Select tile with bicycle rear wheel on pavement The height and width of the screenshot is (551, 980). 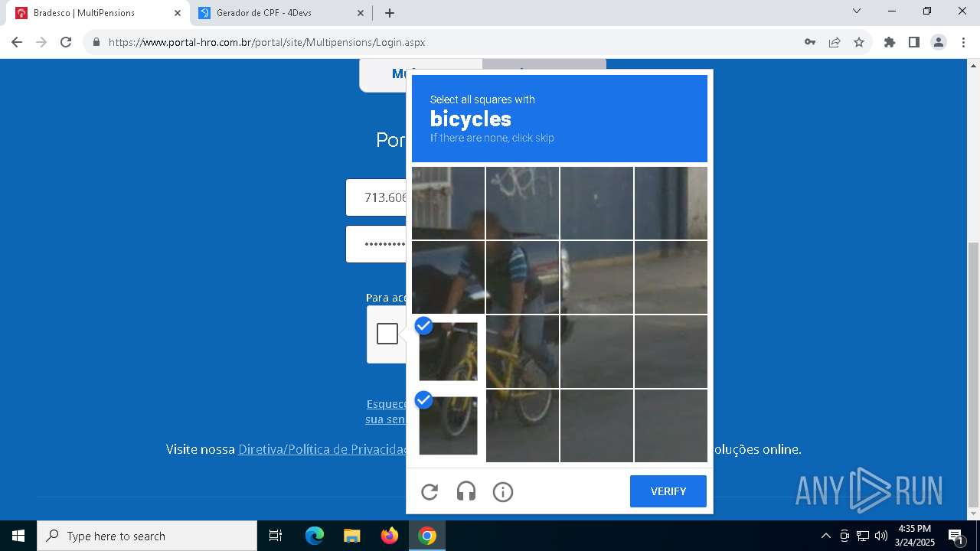click(522, 425)
